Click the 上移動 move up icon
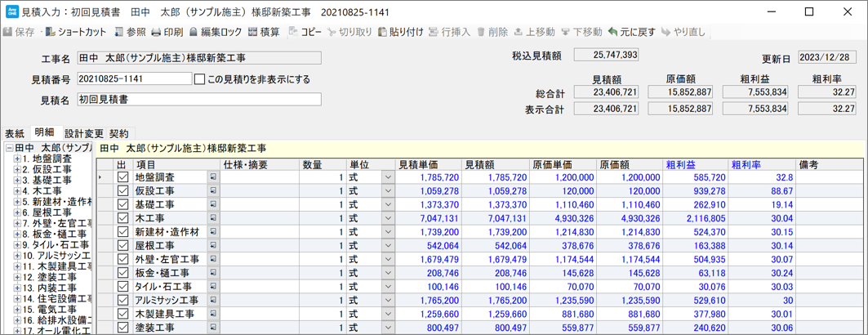Image resolution: width=868 pixels, height=335 pixels. 519,32
